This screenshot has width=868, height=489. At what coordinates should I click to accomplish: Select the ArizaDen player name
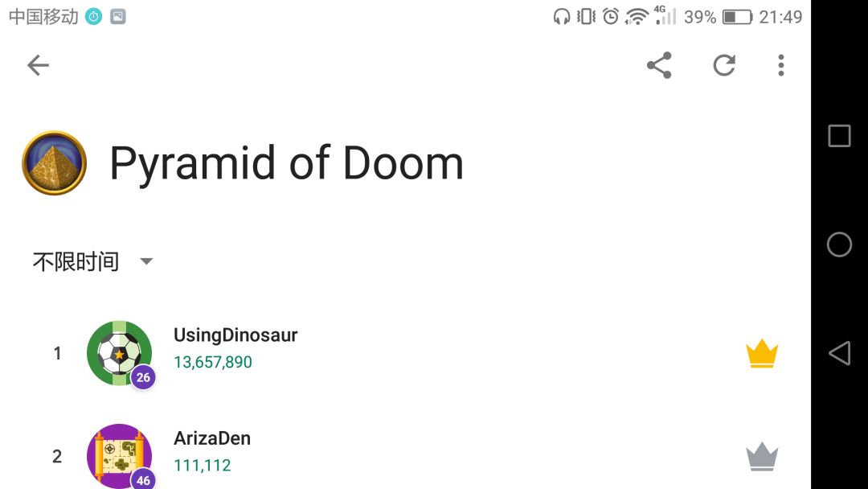point(212,438)
